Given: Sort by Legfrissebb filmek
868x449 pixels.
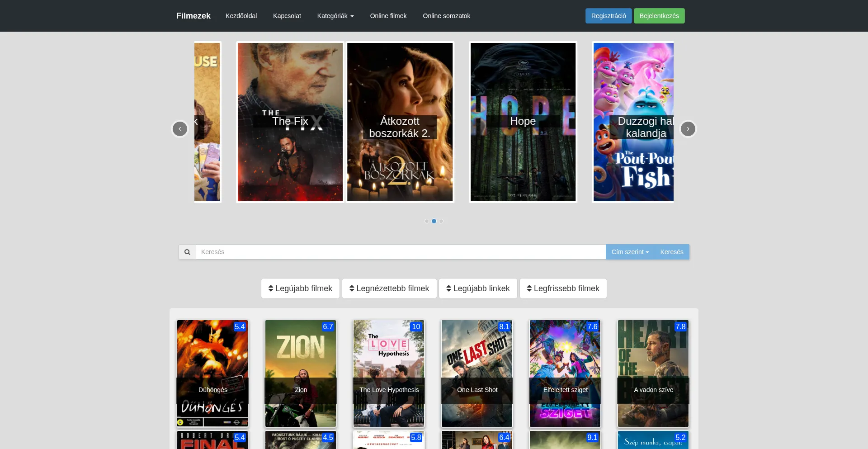Looking at the screenshot, I should click(563, 288).
